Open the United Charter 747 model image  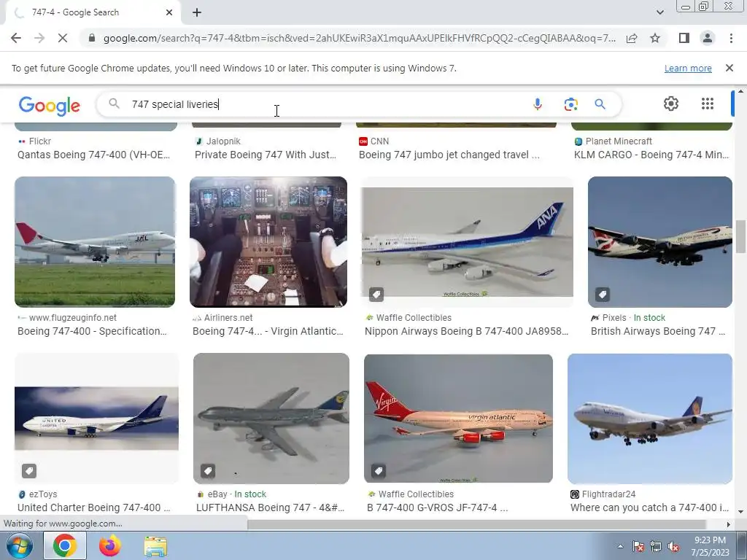(x=97, y=419)
